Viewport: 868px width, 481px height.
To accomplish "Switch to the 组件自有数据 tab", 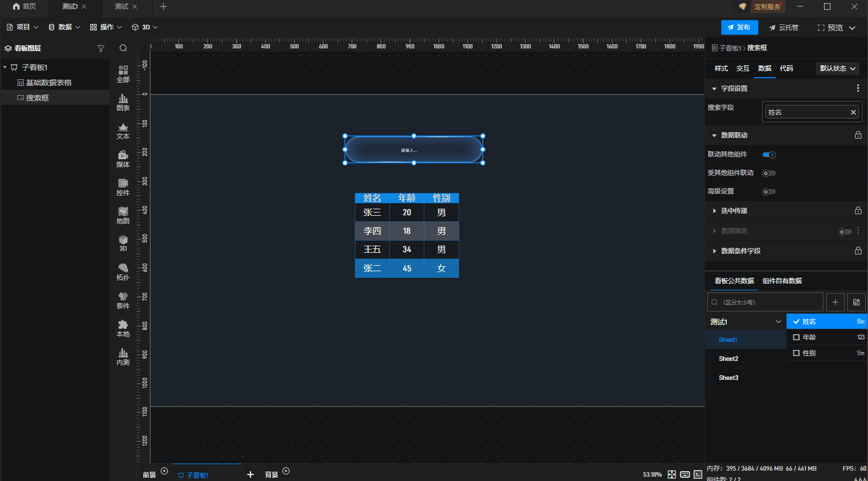I will 782,281.
